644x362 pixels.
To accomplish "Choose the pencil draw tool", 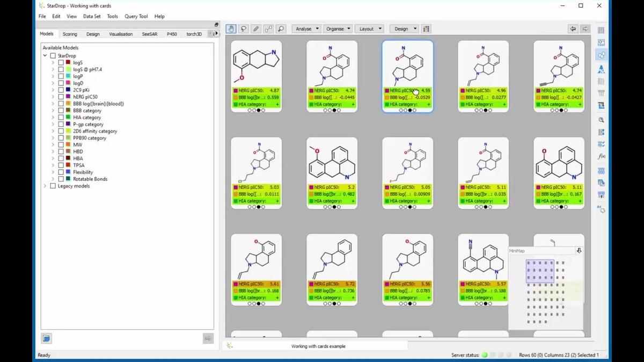I will point(256,29).
